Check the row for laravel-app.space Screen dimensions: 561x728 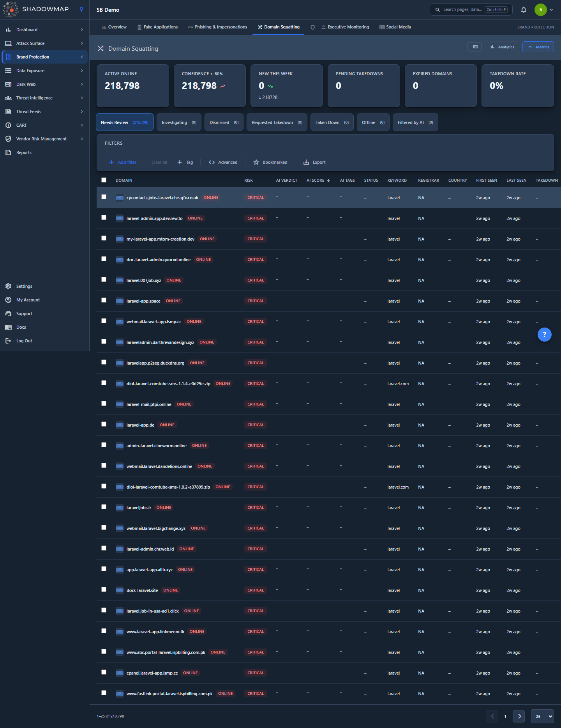[104, 300]
